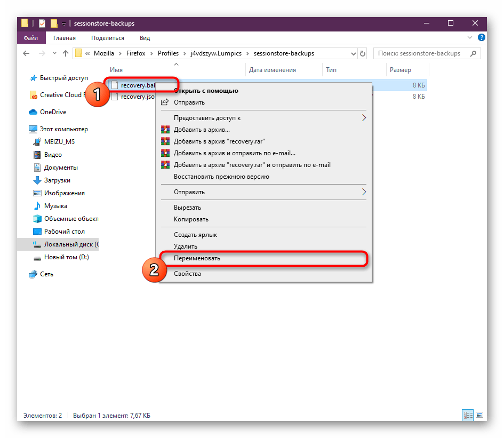Select Новый том (D:) drive
The width and height of the screenshot is (504, 438).
click(67, 257)
